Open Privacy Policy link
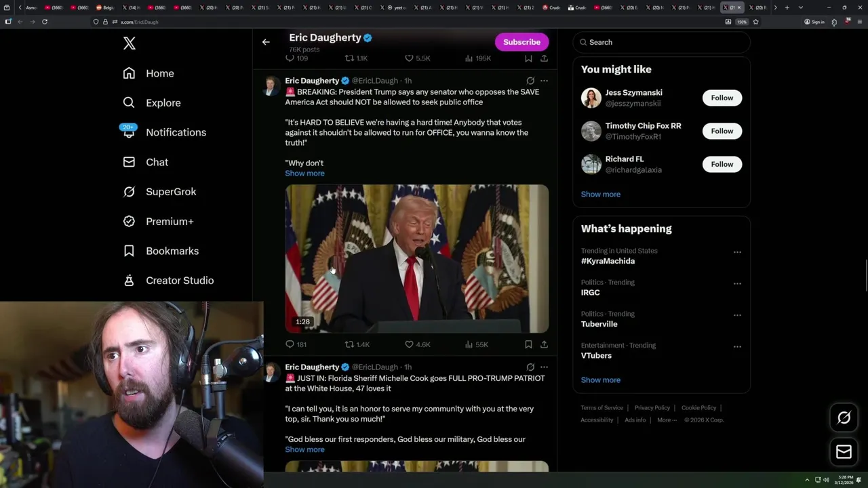This screenshot has height=488, width=868. (652, 407)
